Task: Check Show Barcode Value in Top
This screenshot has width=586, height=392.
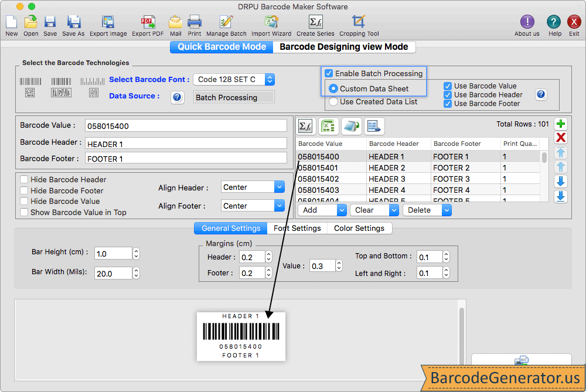Action: [x=24, y=212]
